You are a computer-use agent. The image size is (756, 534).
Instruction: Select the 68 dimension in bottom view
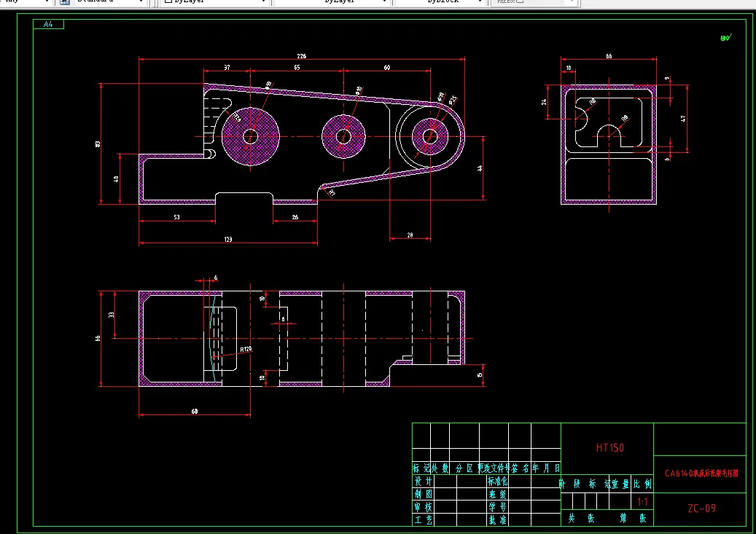195,411
